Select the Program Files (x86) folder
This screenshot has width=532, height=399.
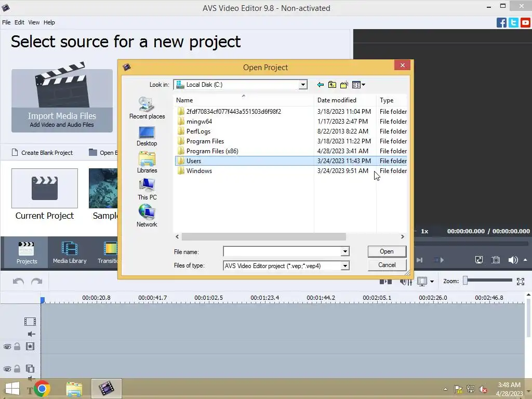point(212,151)
